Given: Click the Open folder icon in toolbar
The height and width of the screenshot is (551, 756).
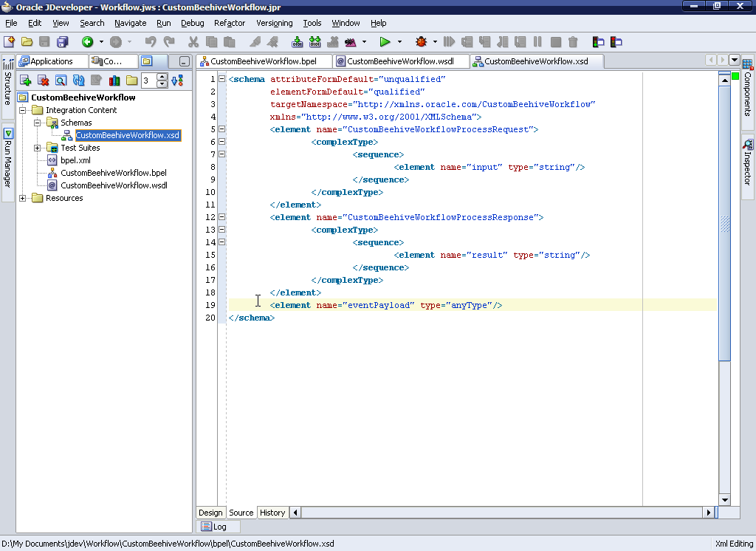Looking at the screenshot, I should (27, 42).
